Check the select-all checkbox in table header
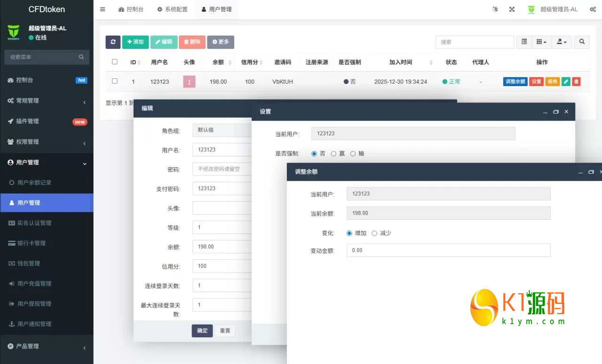 [115, 62]
